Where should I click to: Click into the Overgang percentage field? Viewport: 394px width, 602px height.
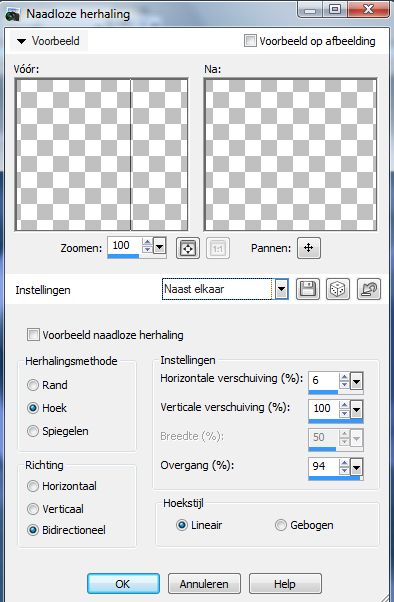324,466
